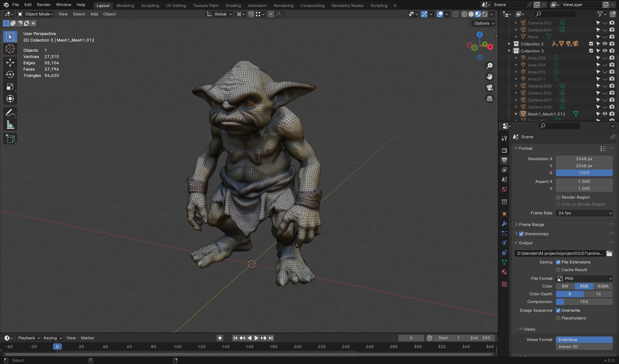Select RGBA color mode
This screenshot has height=364, width=619.
tap(603, 286)
